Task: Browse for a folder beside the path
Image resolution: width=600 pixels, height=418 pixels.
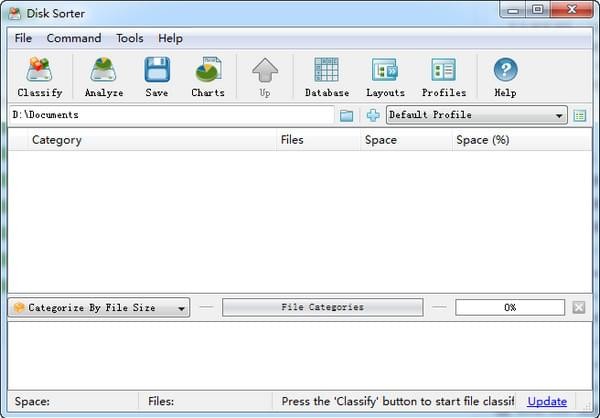Action: [346, 115]
